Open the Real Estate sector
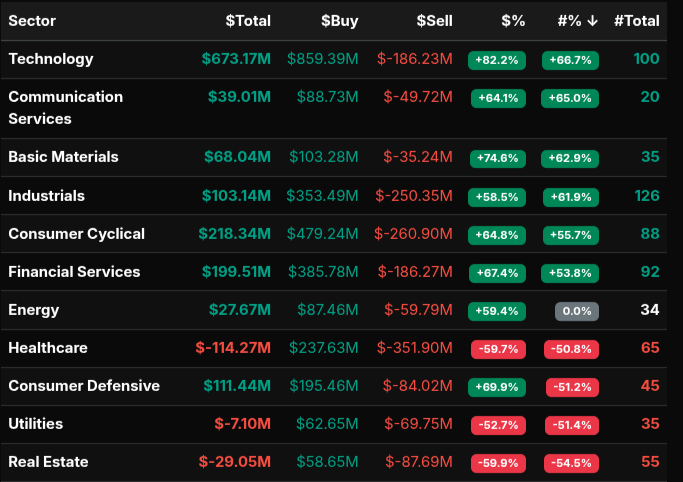 (x=48, y=462)
